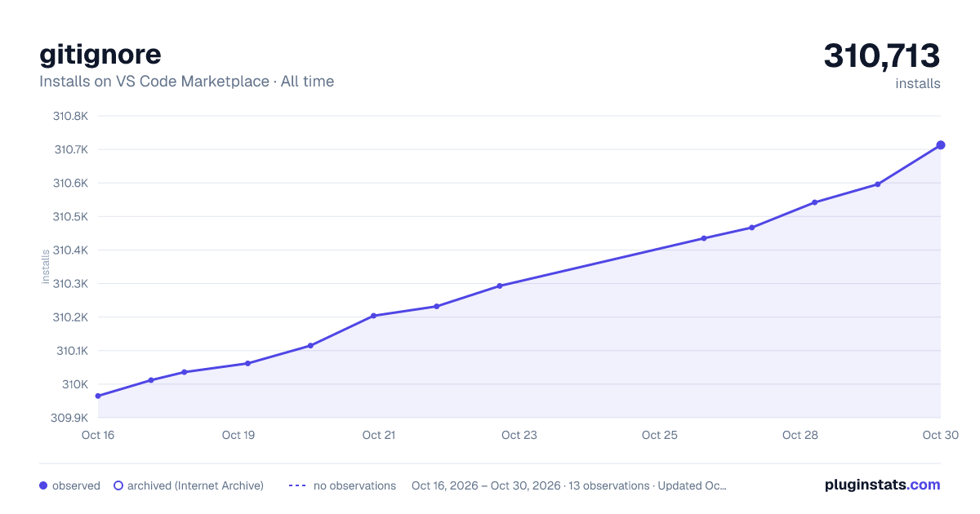This screenshot has width=980, height=514.
Task: Click the 'no observations' dashed line legend icon
Action: tap(297, 485)
